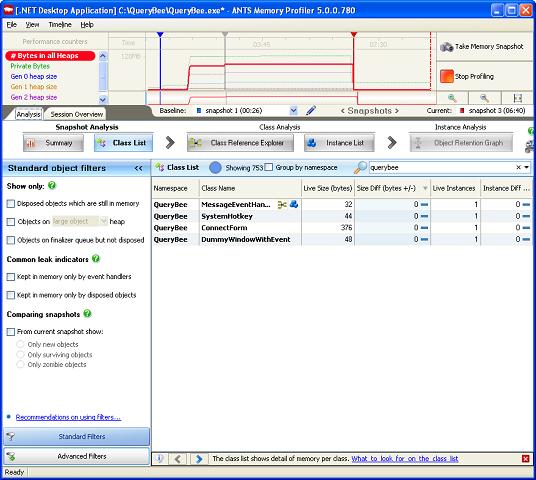This screenshot has width=536, height=480.
Task: Tick From current snapshot show checkbox
Action: (11, 332)
